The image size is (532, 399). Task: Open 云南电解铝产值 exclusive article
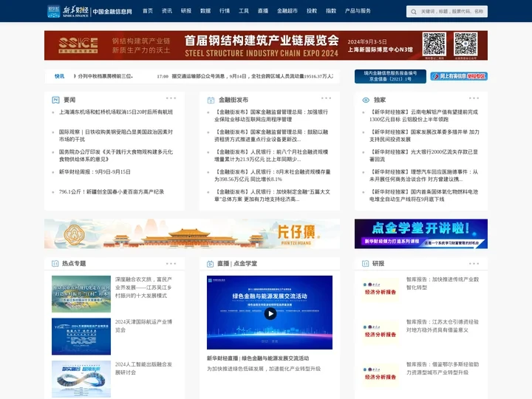[424, 116]
